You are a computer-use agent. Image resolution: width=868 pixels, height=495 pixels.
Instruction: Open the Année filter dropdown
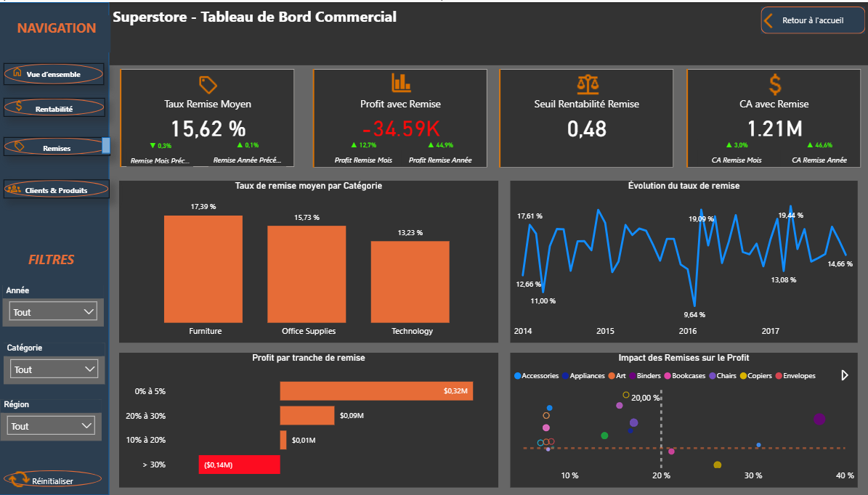coord(53,311)
